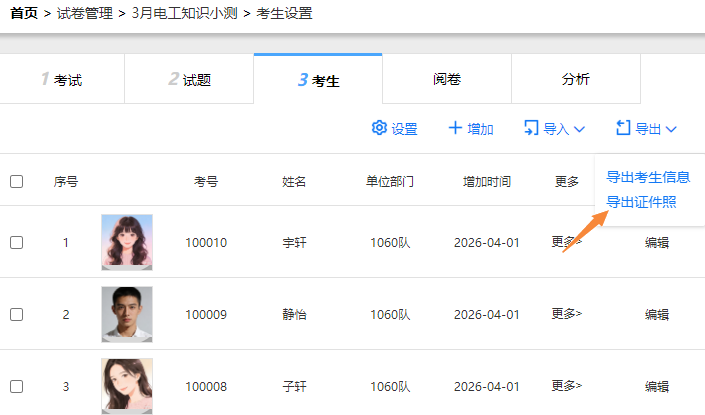
Task: Click 编辑 for candidate 子轩
Action: pyautogui.click(x=657, y=387)
